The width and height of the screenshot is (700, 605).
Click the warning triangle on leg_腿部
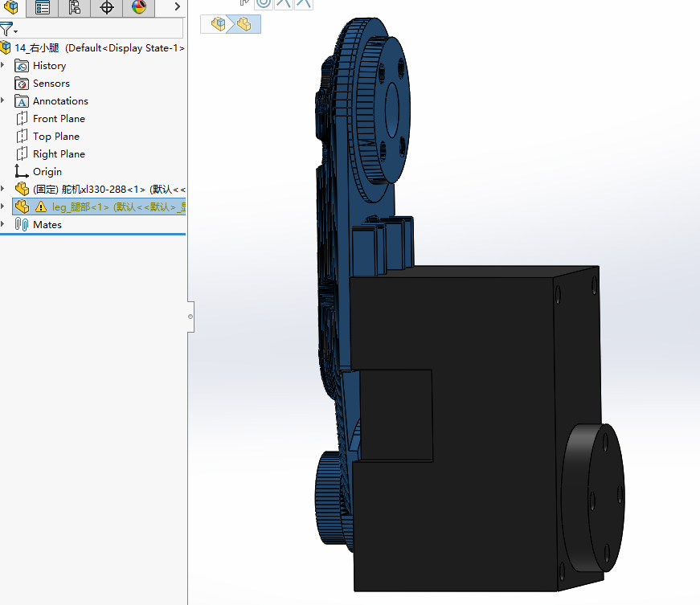pos(41,206)
